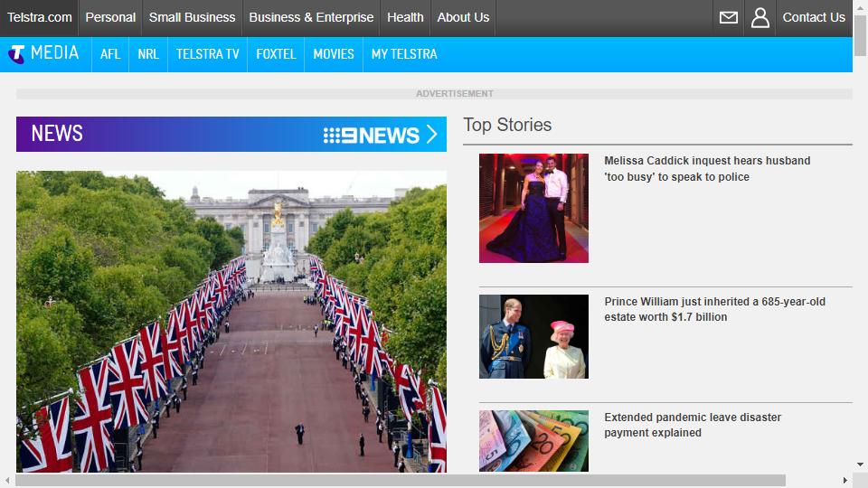Open Prince William and Queen thumbnail

click(x=533, y=336)
